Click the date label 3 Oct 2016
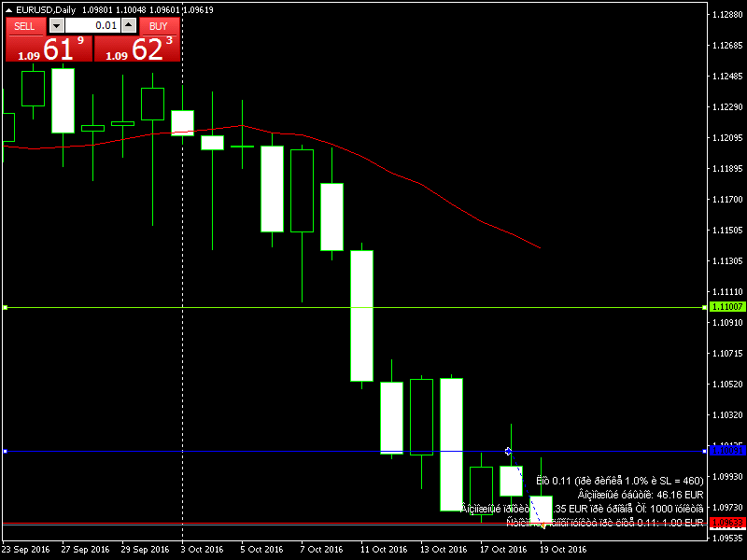Image resolution: width=747 pixels, height=560 pixels. 202,549
